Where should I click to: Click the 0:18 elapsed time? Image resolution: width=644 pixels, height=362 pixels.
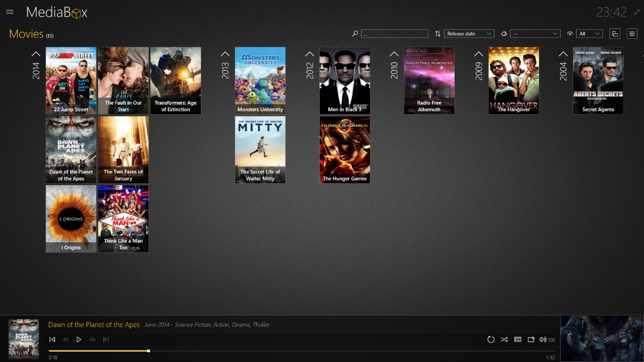53,358
